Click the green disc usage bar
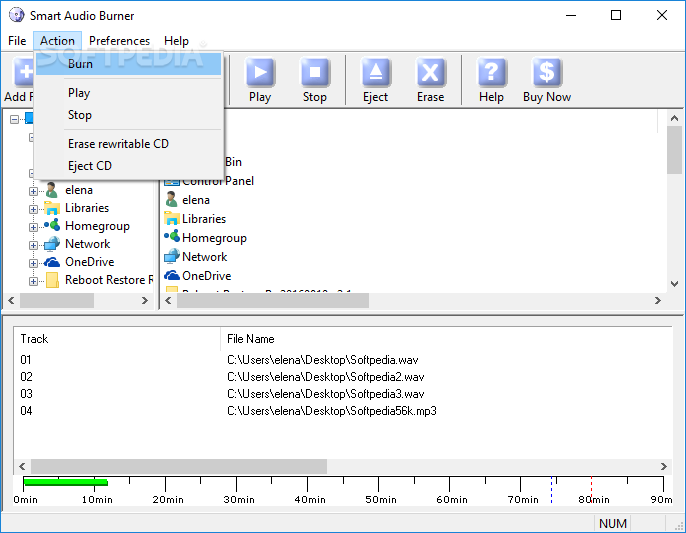 pyautogui.click(x=66, y=482)
